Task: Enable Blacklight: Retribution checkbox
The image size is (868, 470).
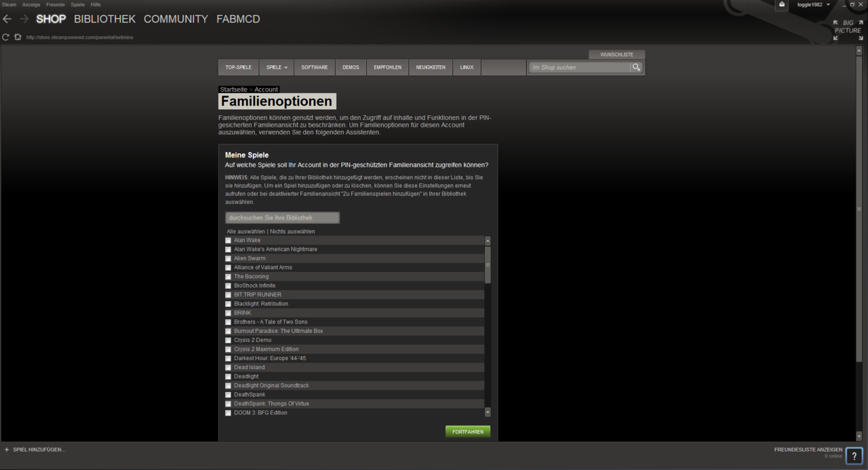Action: (x=229, y=304)
